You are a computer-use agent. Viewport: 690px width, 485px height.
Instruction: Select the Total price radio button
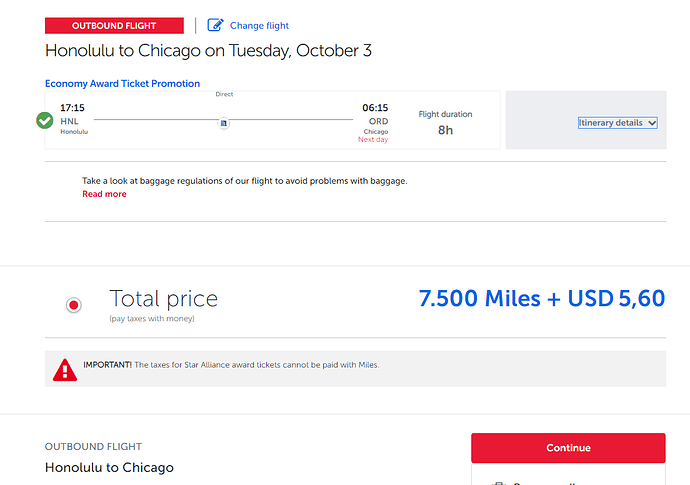(73, 305)
